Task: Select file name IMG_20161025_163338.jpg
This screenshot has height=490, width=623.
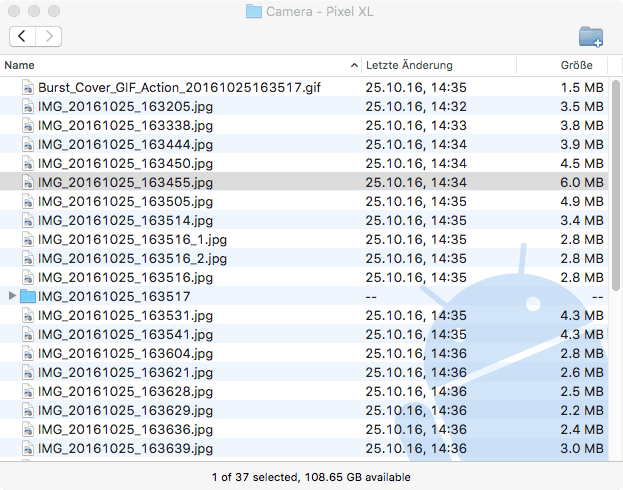Action: pyautogui.click(x=126, y=126)
